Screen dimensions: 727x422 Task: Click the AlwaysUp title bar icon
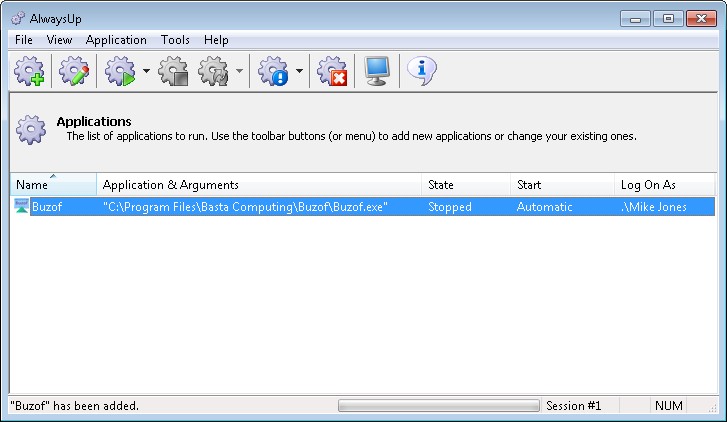(x=18, y=19)
